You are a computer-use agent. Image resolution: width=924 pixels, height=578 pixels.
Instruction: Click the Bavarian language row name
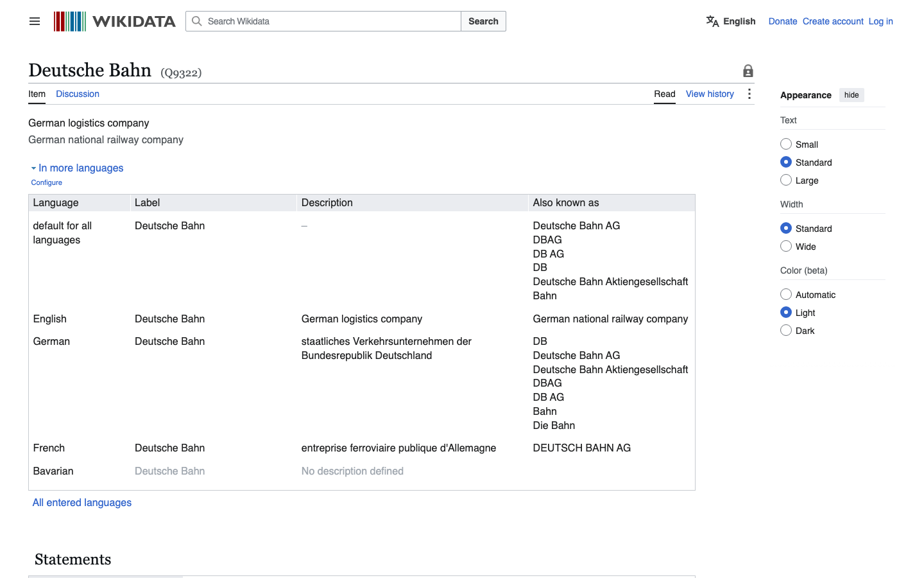53,471
